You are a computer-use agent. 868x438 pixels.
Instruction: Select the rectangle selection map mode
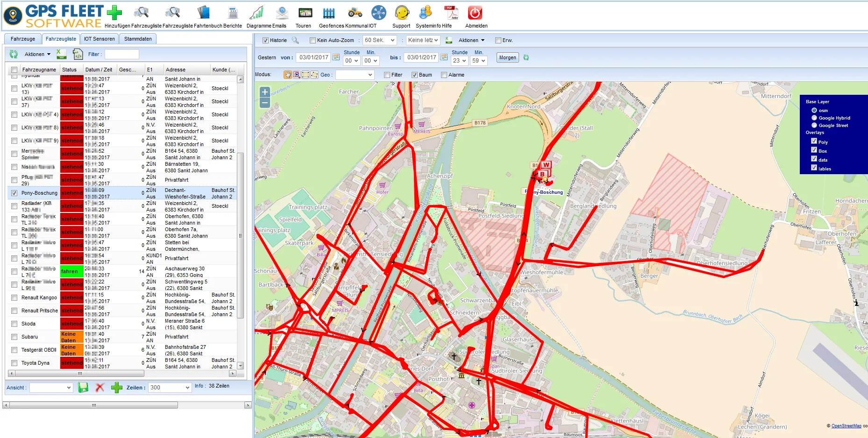pyautogui.click(x=306, y=75)
